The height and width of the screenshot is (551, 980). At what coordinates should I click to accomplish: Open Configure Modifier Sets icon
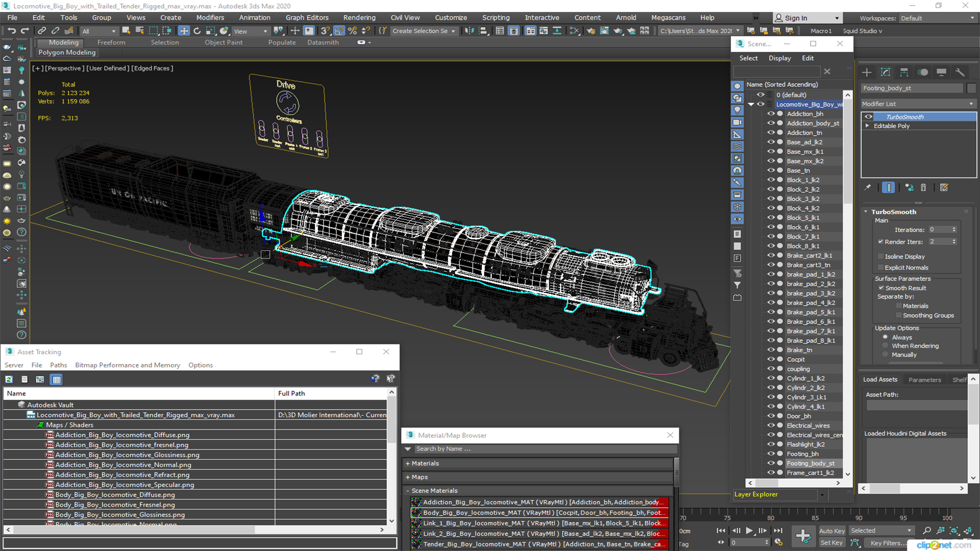[x=944, y=188]
